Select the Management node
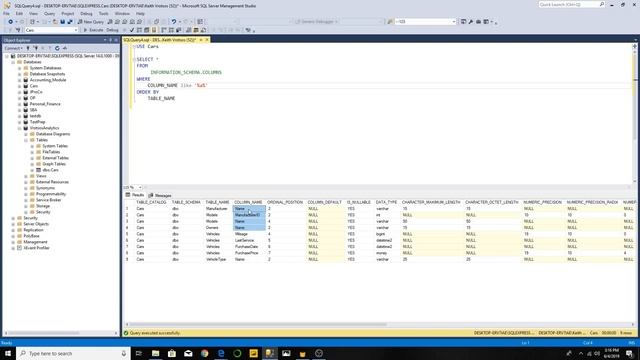640x360 pixels. click(x=35, y=242)
